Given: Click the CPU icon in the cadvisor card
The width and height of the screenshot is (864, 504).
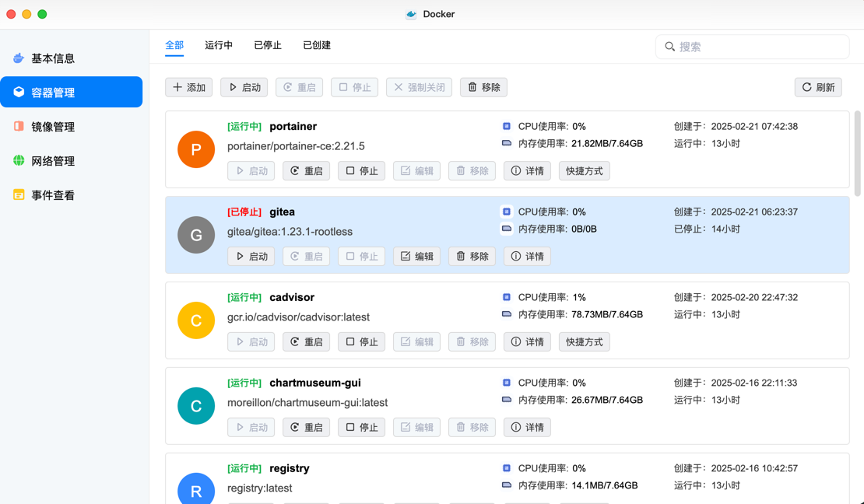Looking at the screenshot, I should pyautogui.click(x=507, y=297).
